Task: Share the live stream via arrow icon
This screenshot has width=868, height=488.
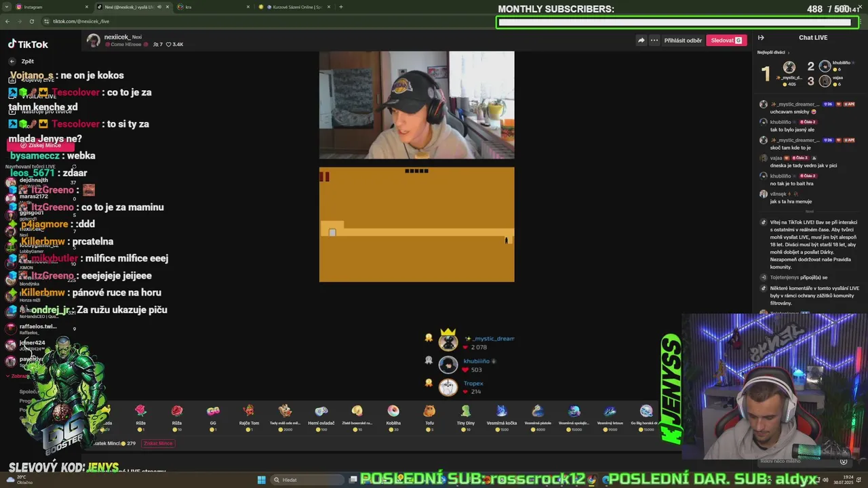Action: point(641,40)
